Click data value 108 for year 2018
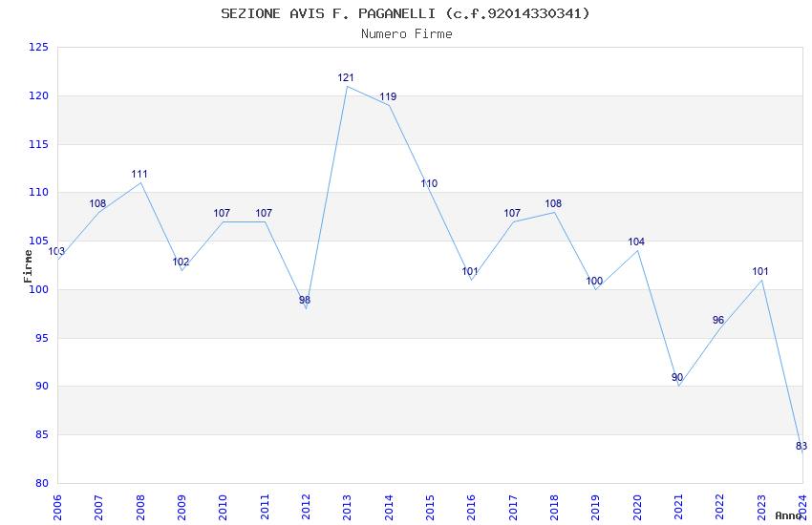The image size is (812, 525). [x=553, y=203]
